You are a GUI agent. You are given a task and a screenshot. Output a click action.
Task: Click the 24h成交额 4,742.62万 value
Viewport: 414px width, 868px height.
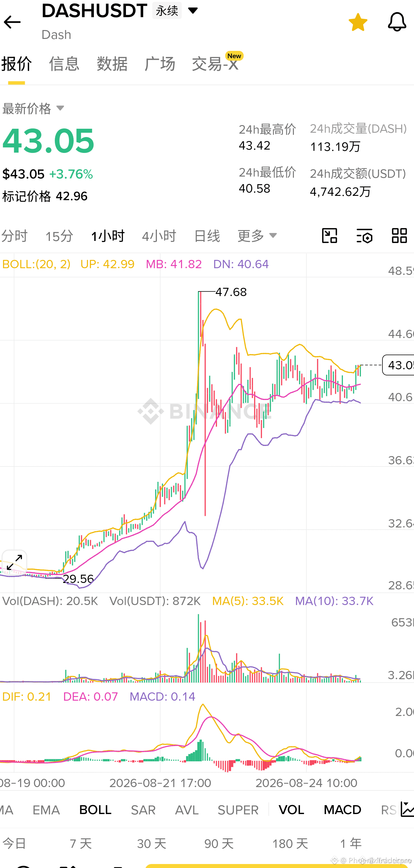pyautogui.click(x=340, y=192)
